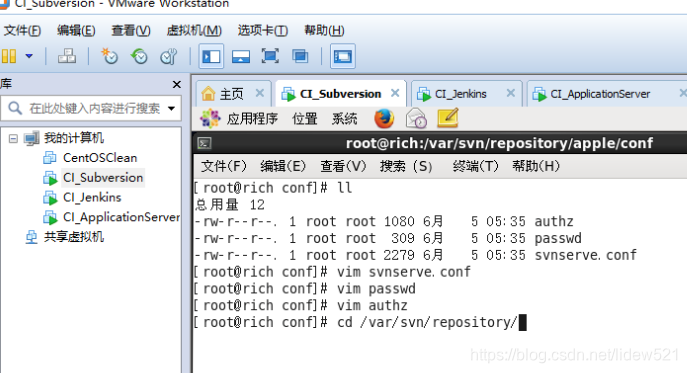Select CentOSClean virtual machine
The width and height of the screenshot is (687, 373).
pyautogui.click(x=99, y=158)
